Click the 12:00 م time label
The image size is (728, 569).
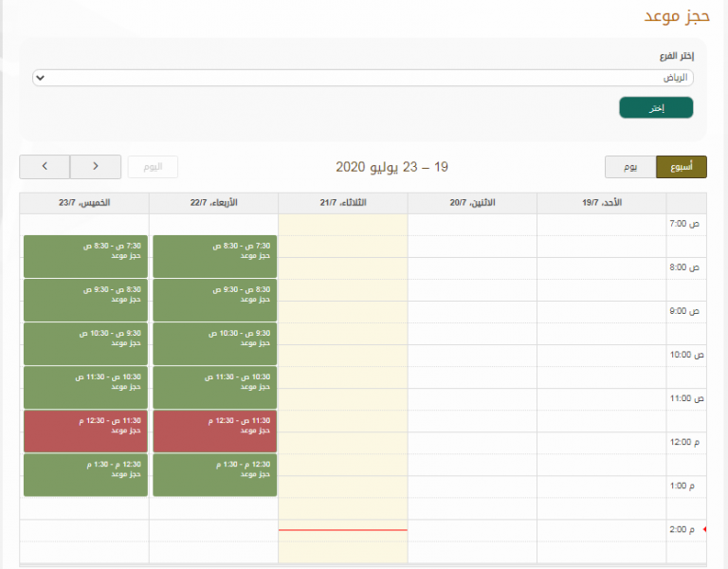point(684,442)
